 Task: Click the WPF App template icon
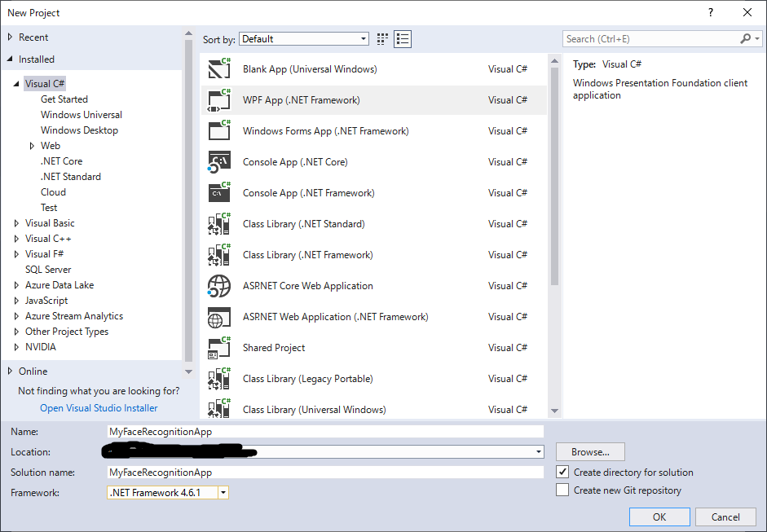coord(219,99)
